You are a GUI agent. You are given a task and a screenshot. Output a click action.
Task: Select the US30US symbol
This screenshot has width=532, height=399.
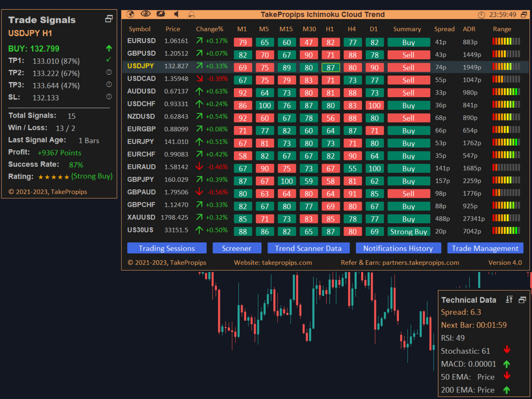(x=140, y=230)
